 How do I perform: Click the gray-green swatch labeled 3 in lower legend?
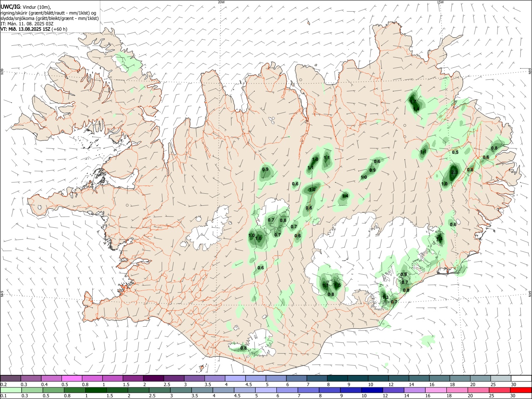(181, 390)
